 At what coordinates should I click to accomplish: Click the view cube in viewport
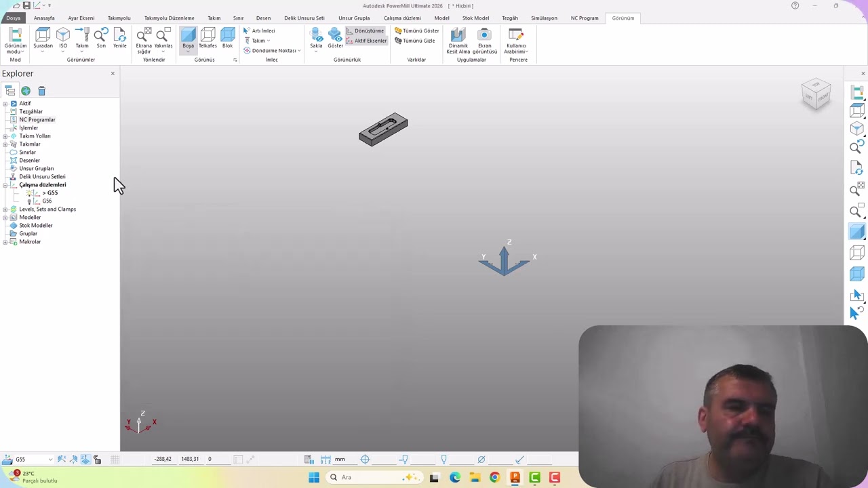pyautogui.click(x=816, y=94)
